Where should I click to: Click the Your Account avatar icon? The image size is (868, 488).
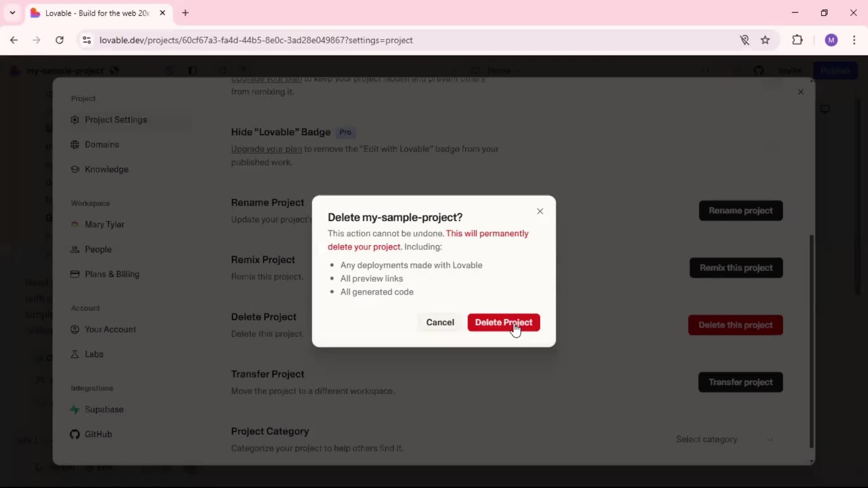tap(75, 329)
